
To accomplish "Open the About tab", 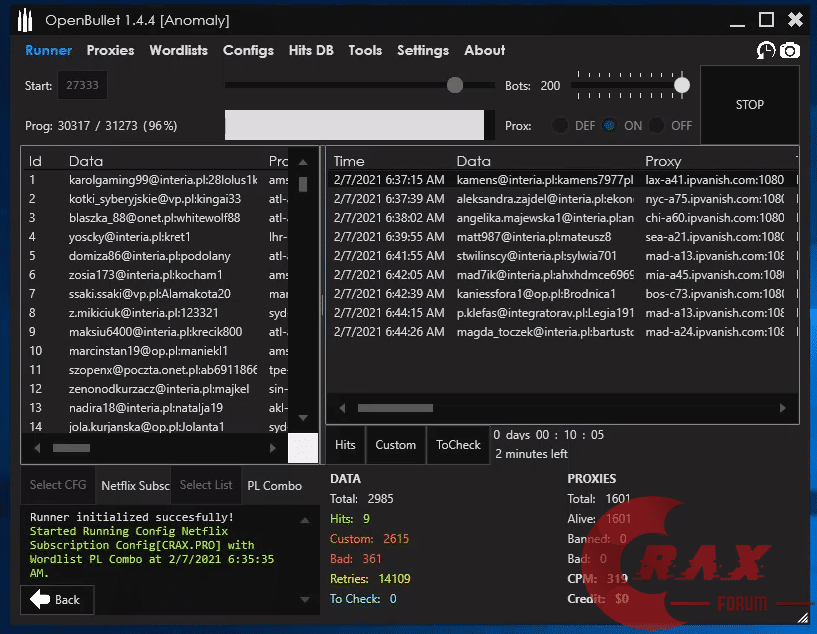I will (x=485, y=50).
